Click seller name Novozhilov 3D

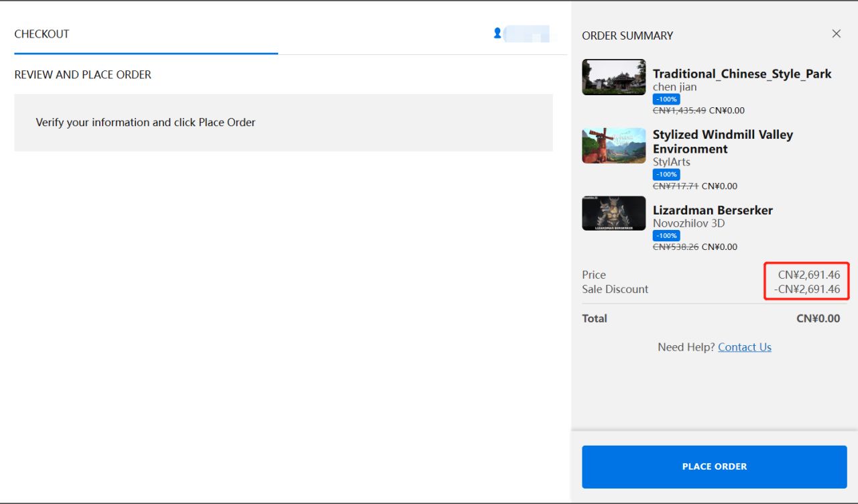pos(689,223)
